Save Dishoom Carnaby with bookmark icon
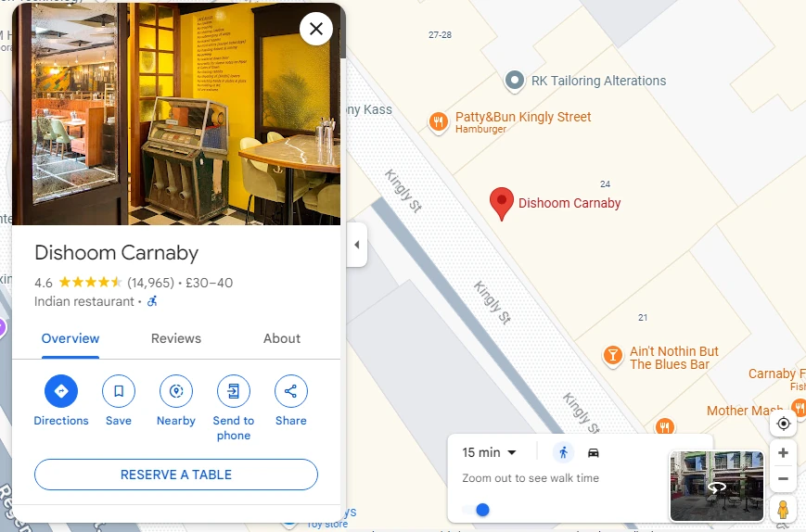 point(119,391)
